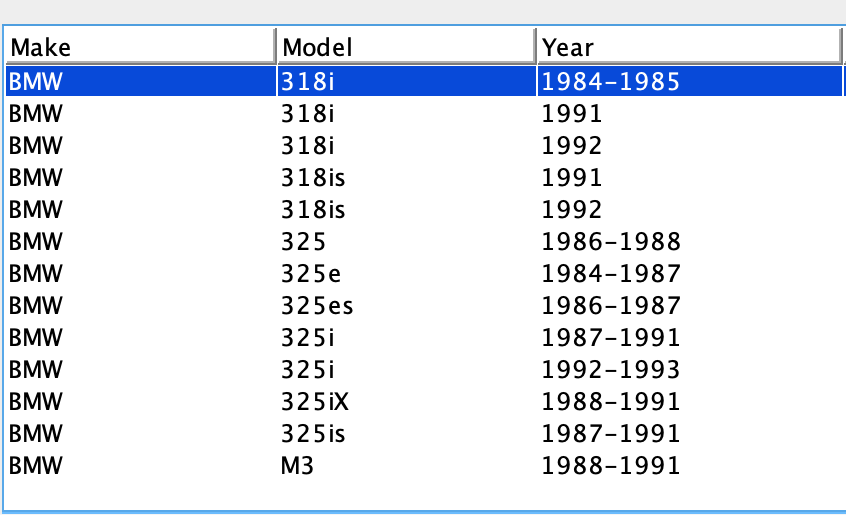Sort the table by the Make column header

tap(140, 47)
